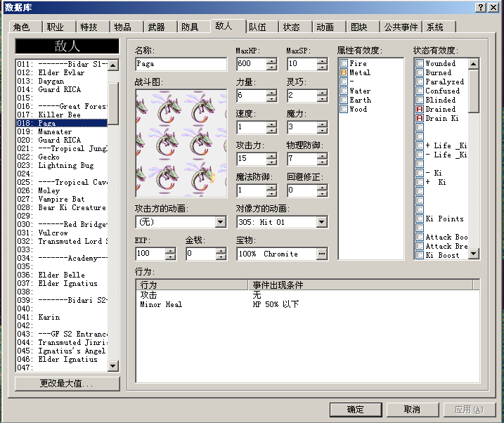This screenshot has width=504, height=423.
Task: Select enemy 022: Gecko
Action: 62,157
